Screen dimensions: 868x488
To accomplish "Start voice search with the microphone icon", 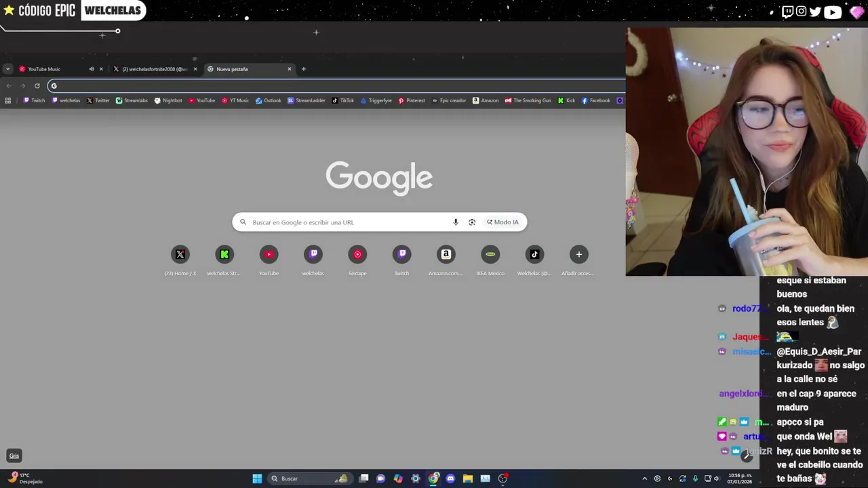I will 456,222.
